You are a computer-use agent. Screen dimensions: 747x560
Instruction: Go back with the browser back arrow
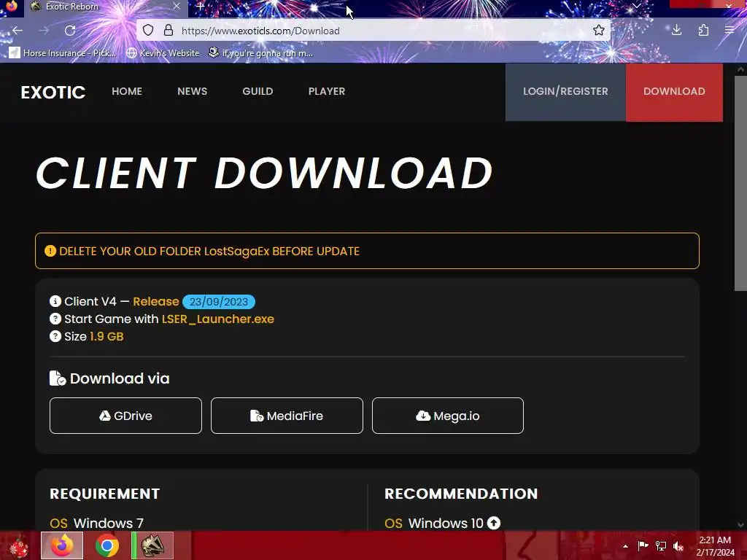point(18,31)
